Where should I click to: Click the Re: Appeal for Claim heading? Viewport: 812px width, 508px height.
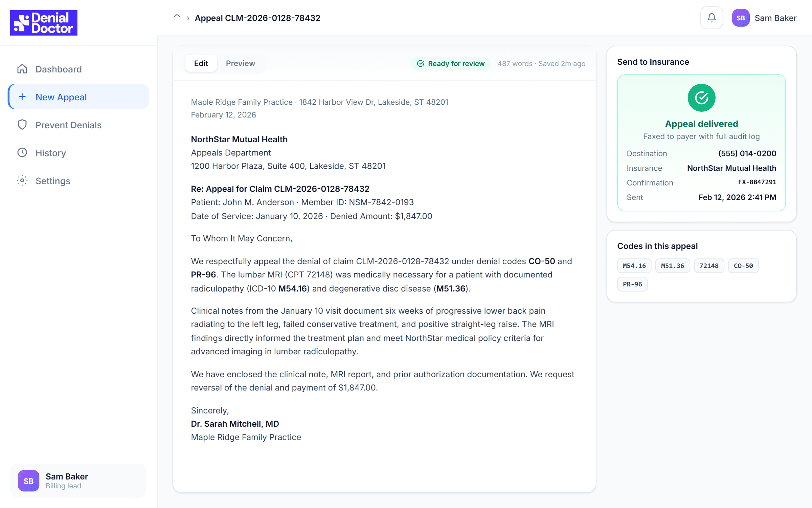click(x=280, y=189)
